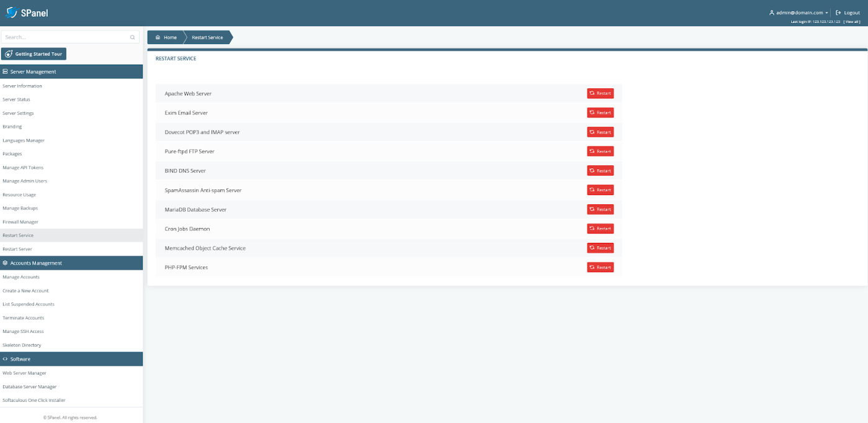Image resolution: width=868 pixels, height=423 pixels.
Task: Focus the sidebar Search input field
Action: 65,37
